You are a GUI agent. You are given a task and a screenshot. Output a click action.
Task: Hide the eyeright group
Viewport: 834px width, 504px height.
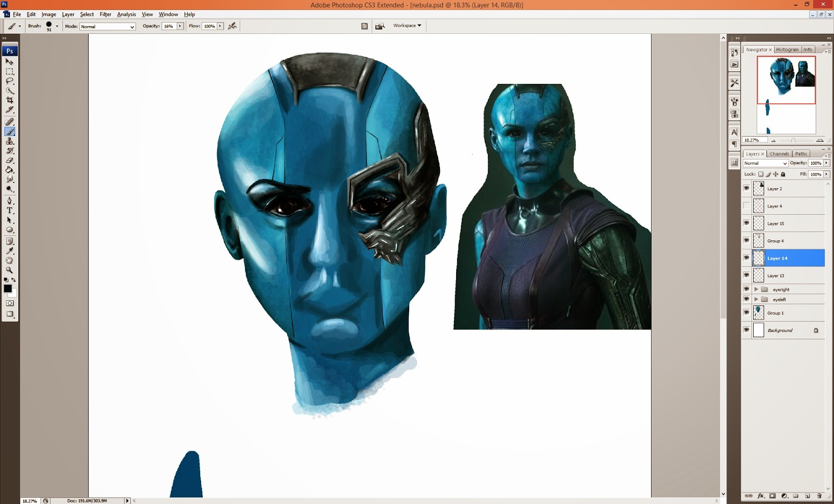tap(746, 289)
